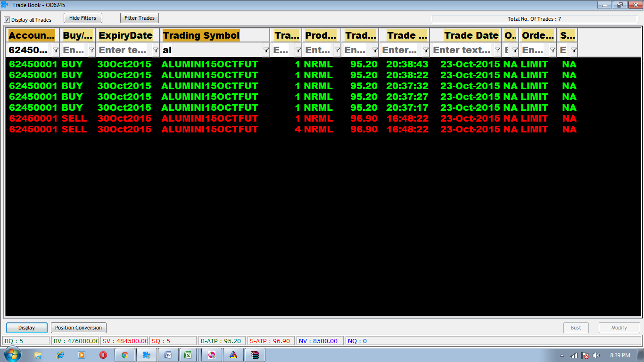Screen dimensions: 644x362
Task: Click the network signal tray icon
Action: [574, 355]
